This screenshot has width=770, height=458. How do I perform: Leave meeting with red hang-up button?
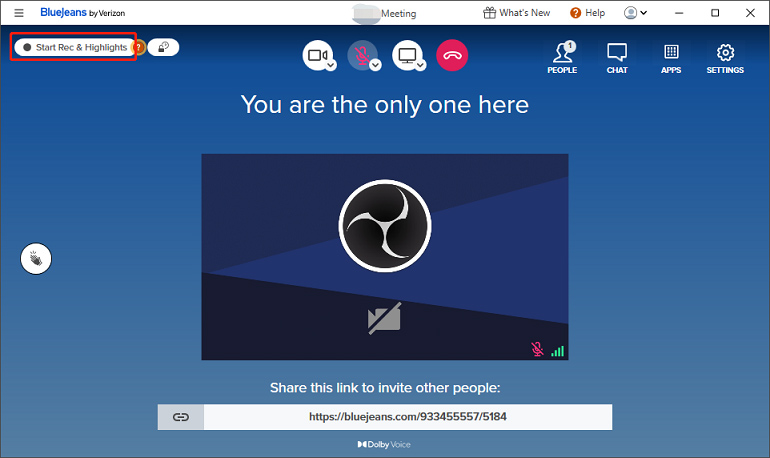(452, 55)
